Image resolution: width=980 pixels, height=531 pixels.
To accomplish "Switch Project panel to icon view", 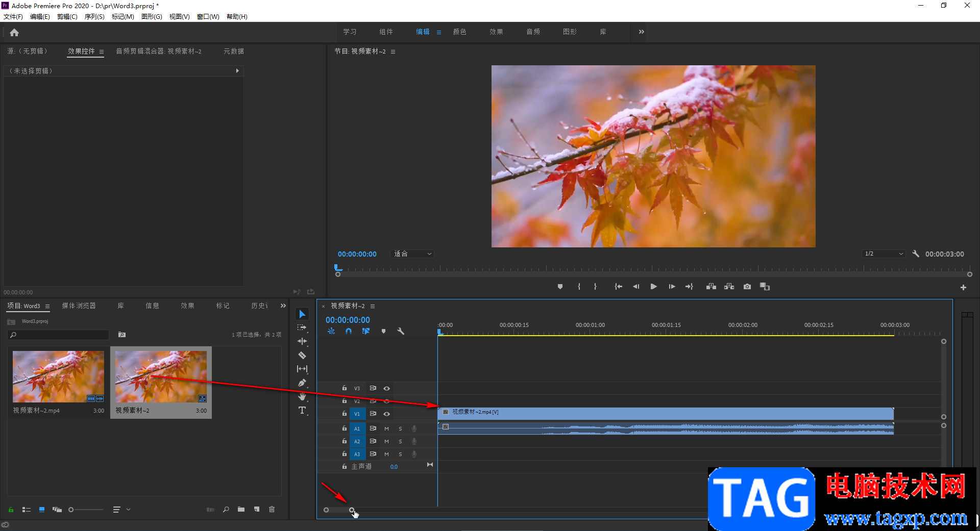I will (42, 509).
